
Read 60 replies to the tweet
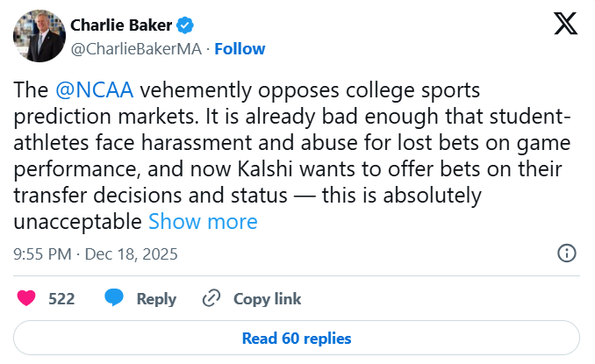(x=297, y=338)
